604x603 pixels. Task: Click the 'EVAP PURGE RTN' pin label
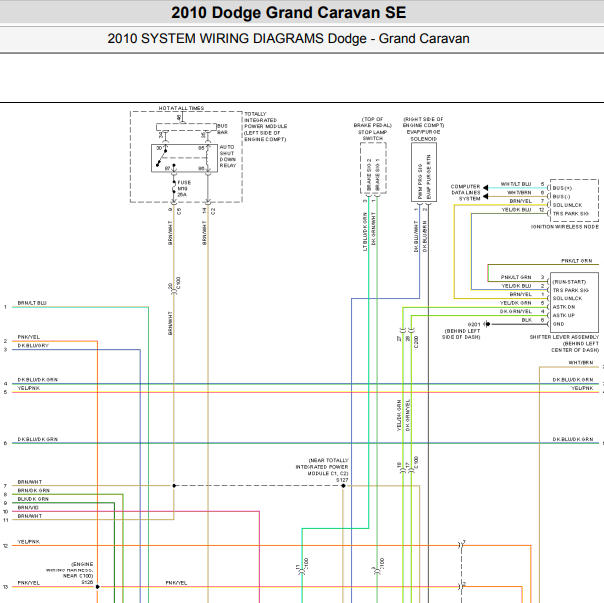[x=429, y=177]
